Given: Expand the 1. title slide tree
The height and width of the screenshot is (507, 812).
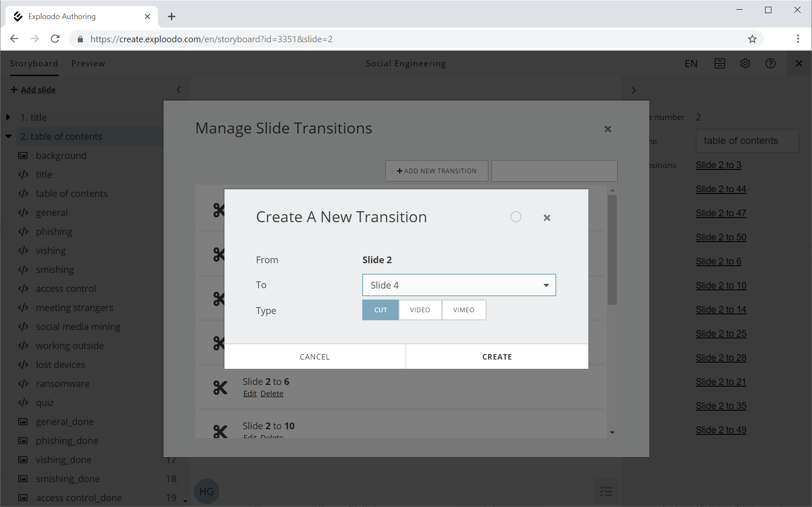Looking at the screenshot, I should (8, 117).
